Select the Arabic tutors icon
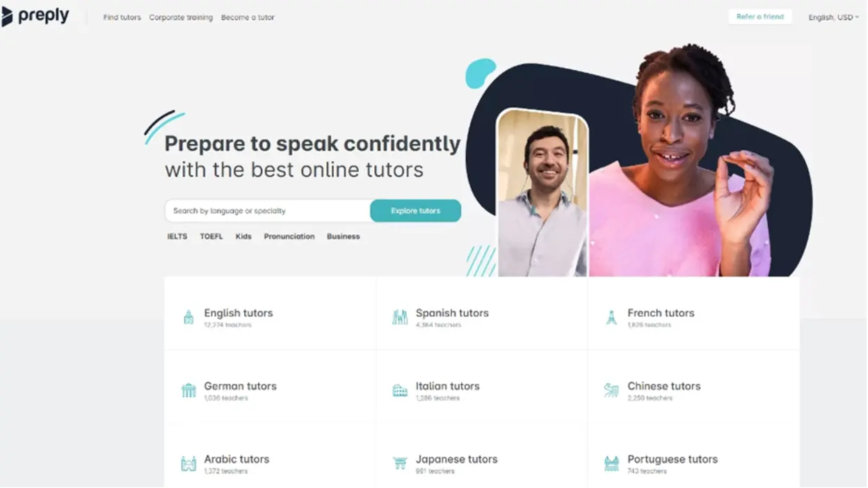The height and width of the screenshot is (488, 868). [188, 464]
